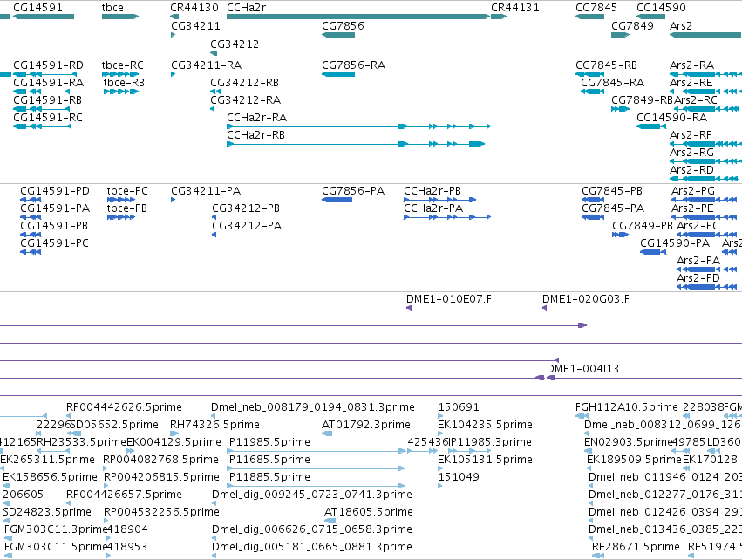Click cDNA label RP004442626.5prime
742x560 pixels.
pos(124,407)
